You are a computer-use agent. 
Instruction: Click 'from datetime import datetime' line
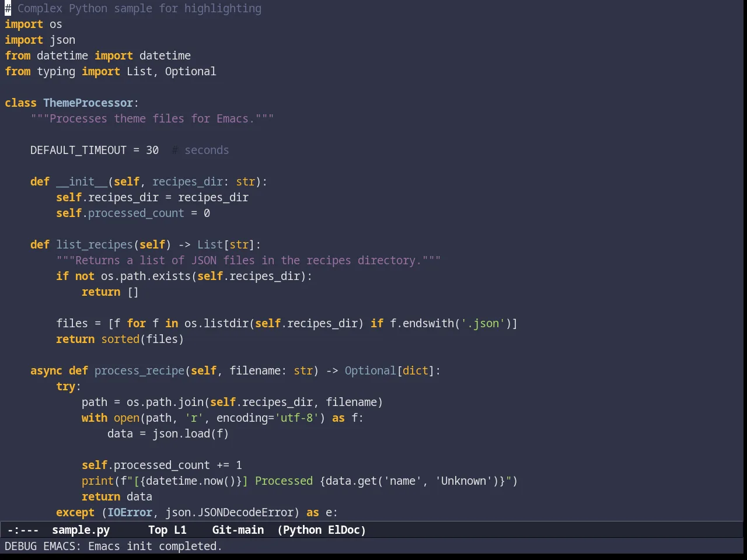[x=97, y=55]
